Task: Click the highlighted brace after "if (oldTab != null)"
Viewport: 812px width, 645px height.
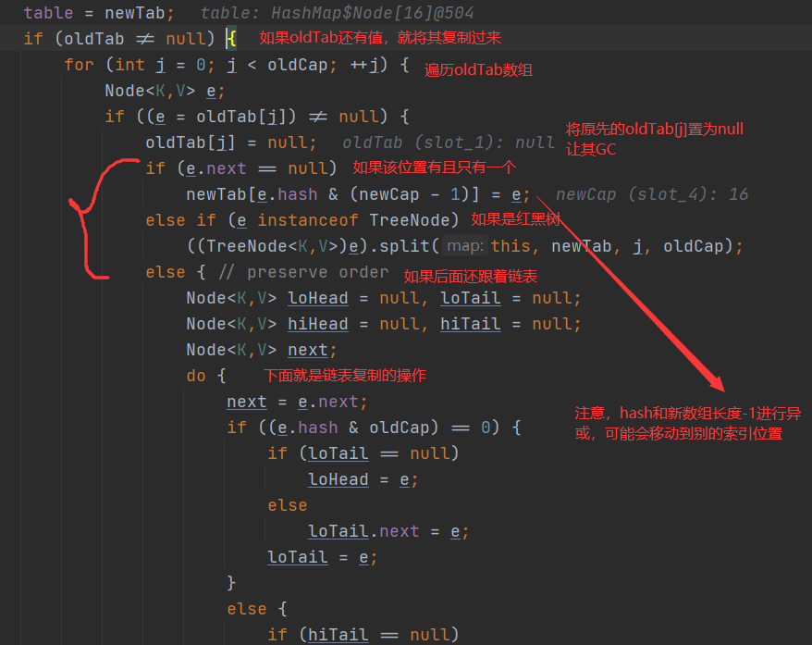Action: coord(231,38)
